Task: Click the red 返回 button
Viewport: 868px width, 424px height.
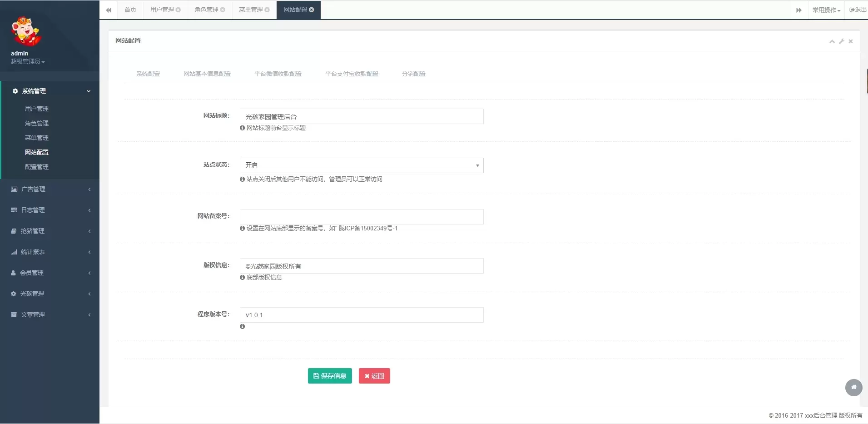Action: click(x=374, y=376)
